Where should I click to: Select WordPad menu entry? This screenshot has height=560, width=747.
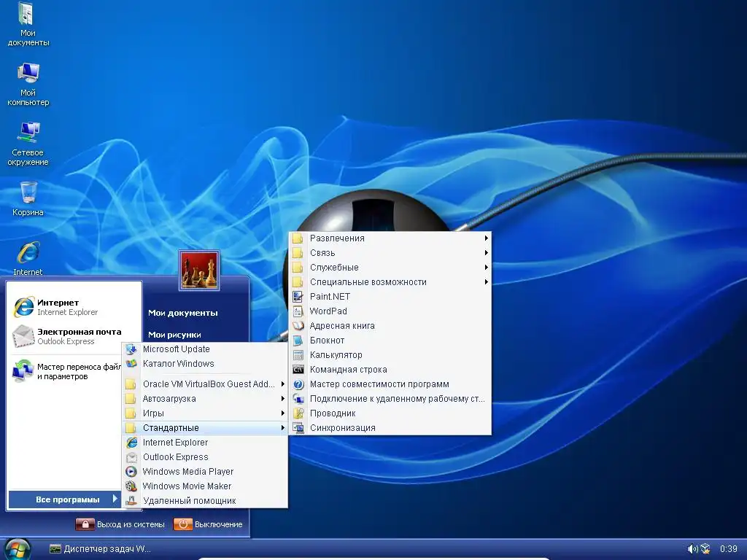click(390, 311)
